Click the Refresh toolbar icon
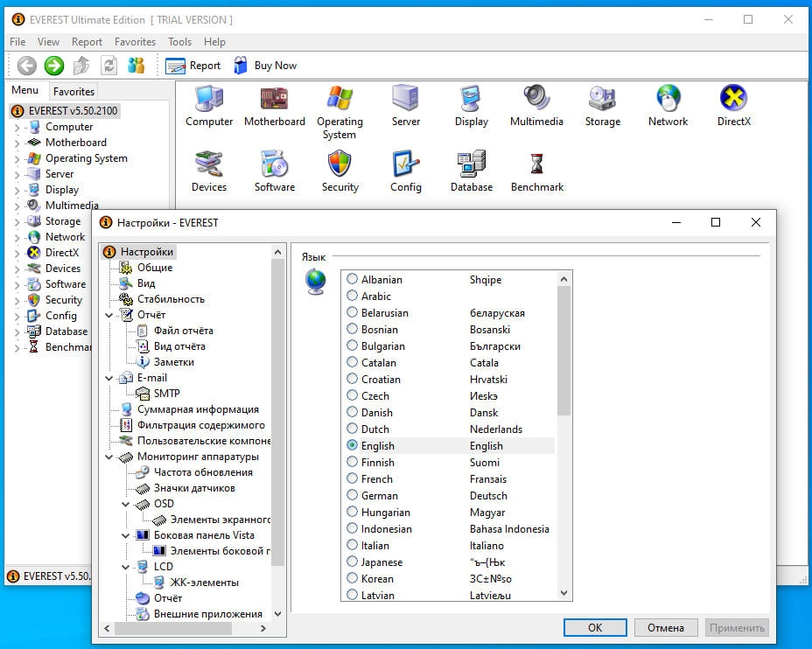The height and width of the screenshot is (649, 812). click(108, 66)
